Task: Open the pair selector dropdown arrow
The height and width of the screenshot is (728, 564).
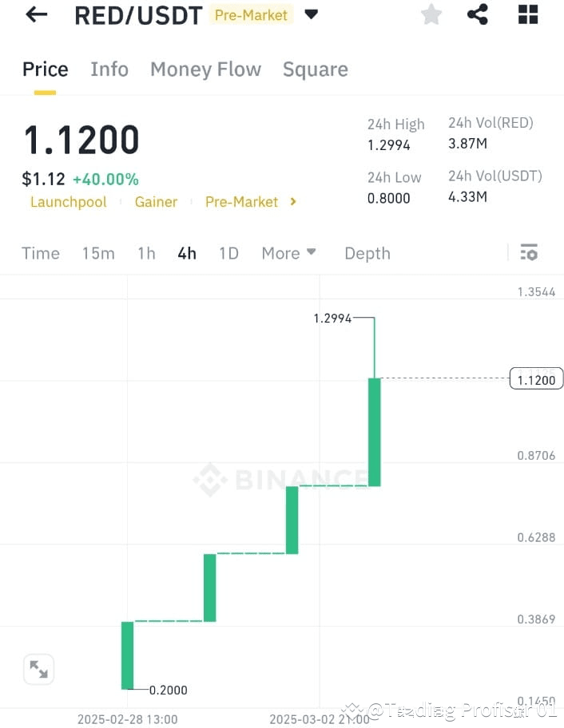Action: 310,14
